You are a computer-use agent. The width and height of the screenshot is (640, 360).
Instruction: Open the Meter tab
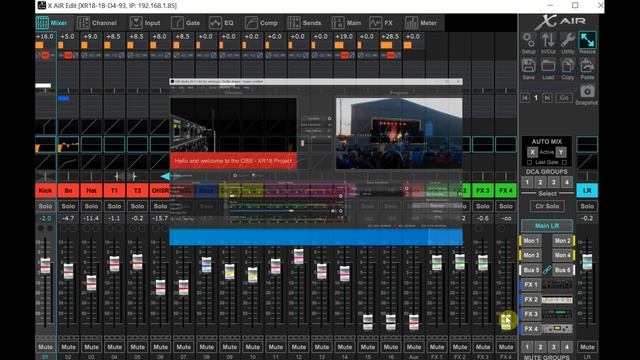[421, 23]
